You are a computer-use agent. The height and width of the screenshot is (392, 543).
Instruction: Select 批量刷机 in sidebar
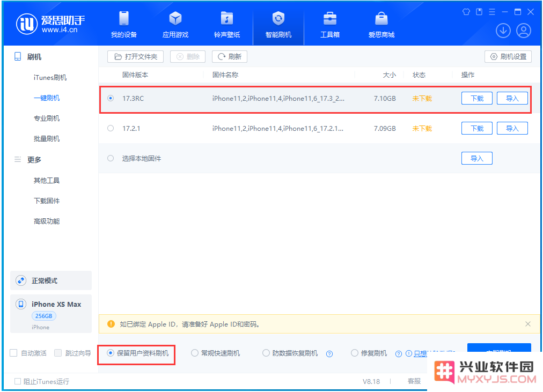click(x=46, y=139)
